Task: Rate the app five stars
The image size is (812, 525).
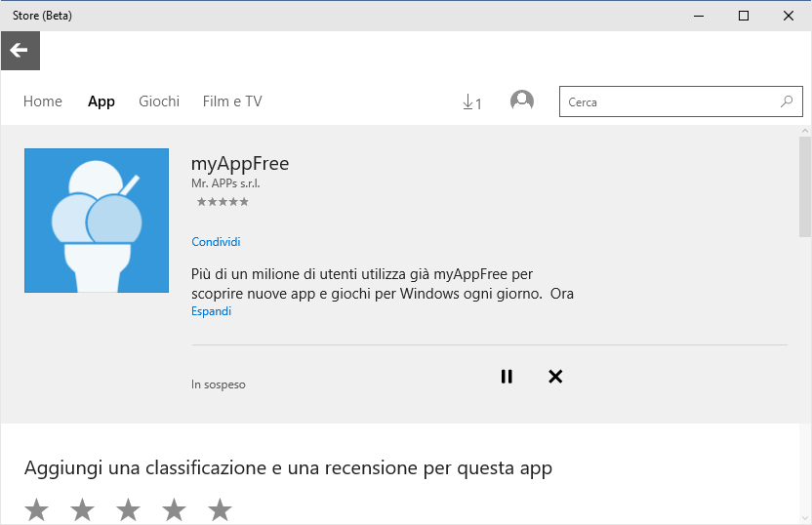Action: tap(220, 509)
